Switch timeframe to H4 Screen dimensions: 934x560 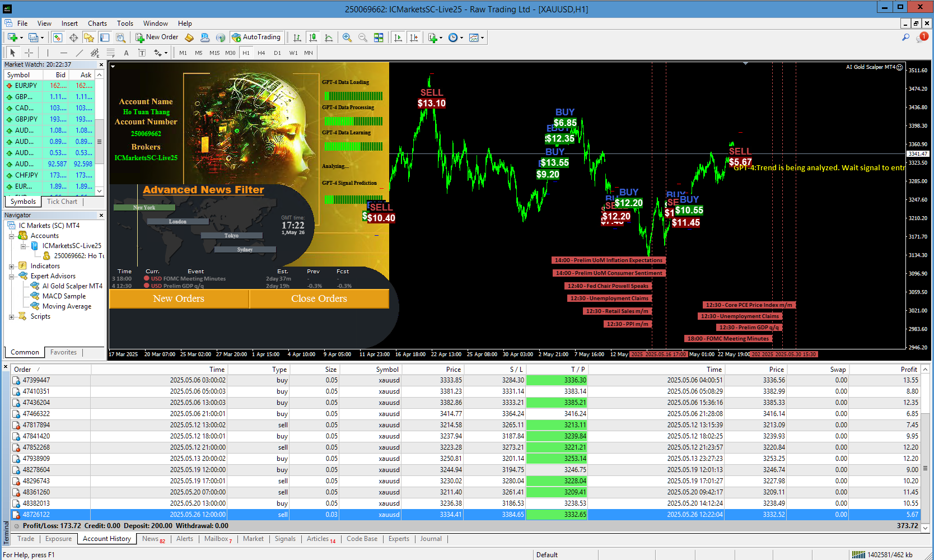click(x=261, y=53)
